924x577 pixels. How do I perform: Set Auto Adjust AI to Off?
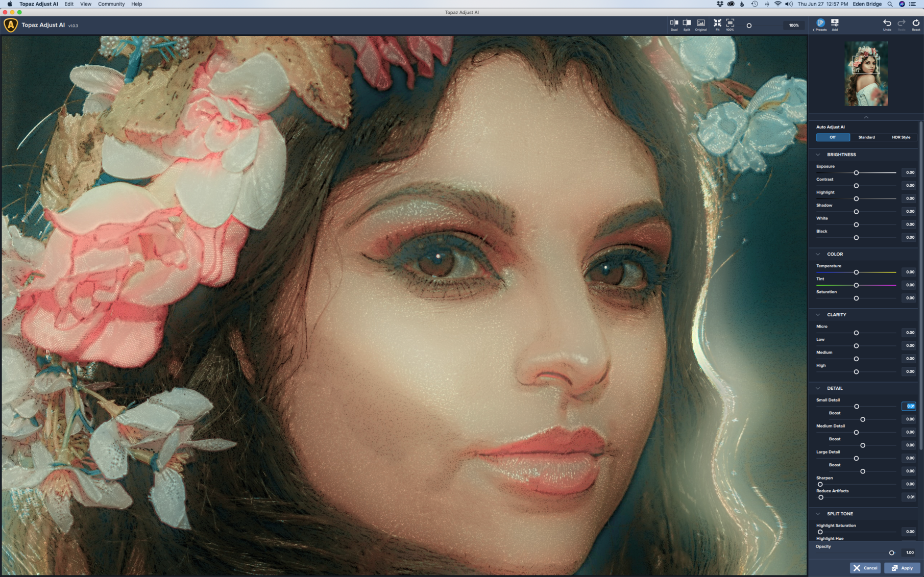coord(833,137)
